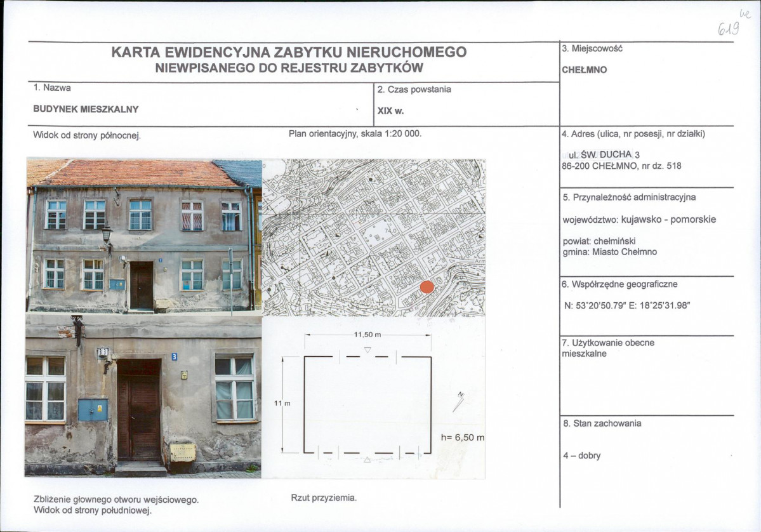Viewport: 761px width, 532px height.
Task: Click the height note 'h= 6,50 m'
Action: (463, 437)
